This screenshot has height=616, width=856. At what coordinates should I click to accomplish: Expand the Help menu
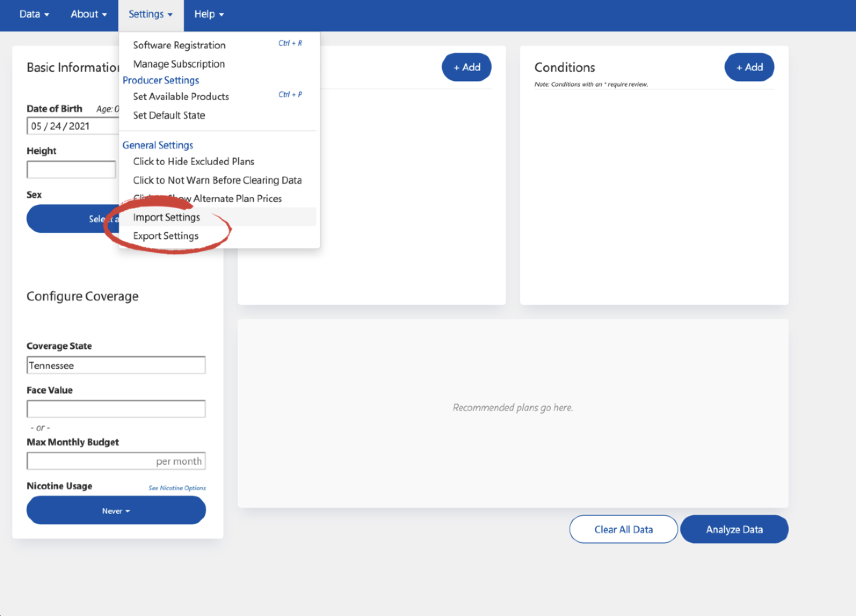pyautogui.click(x=209, y=14)
